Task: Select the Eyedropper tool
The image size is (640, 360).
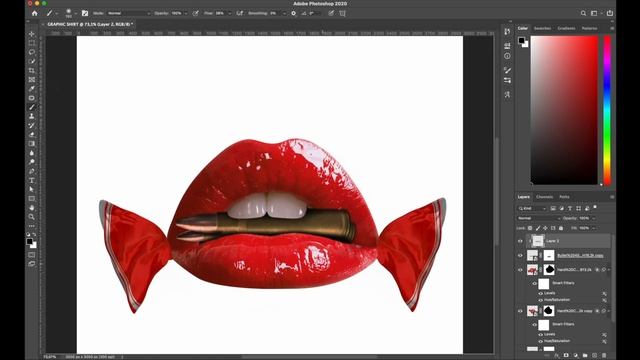Action: coord(32,89)
